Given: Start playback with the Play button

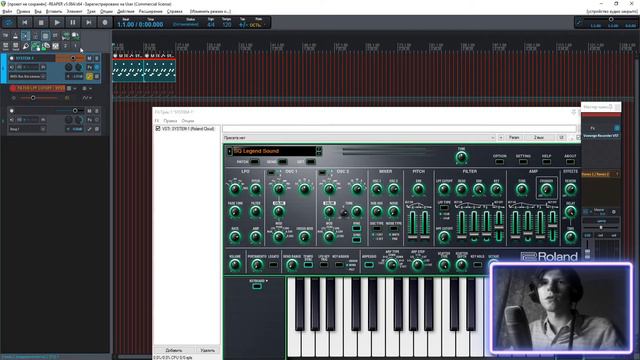Looking at the screenshot, I should 57,22.
